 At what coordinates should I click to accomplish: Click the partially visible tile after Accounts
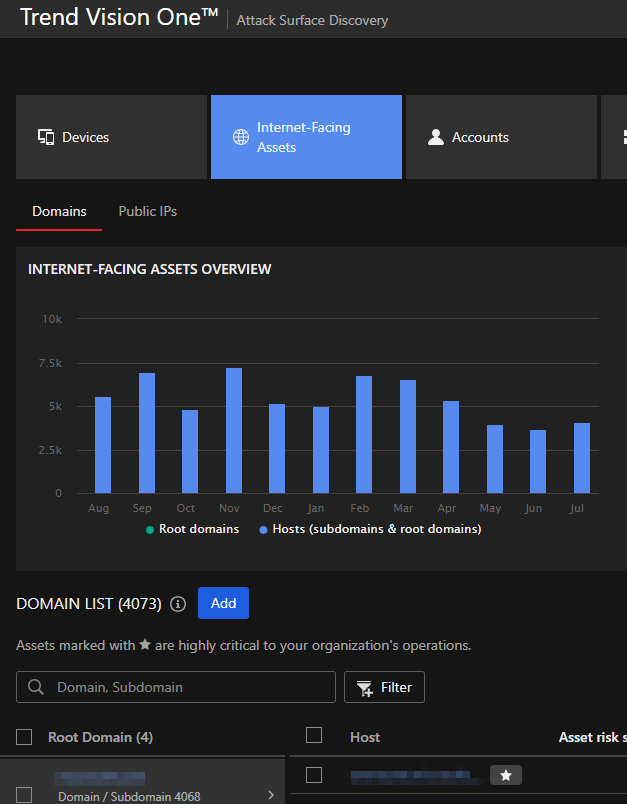point(614,137)
